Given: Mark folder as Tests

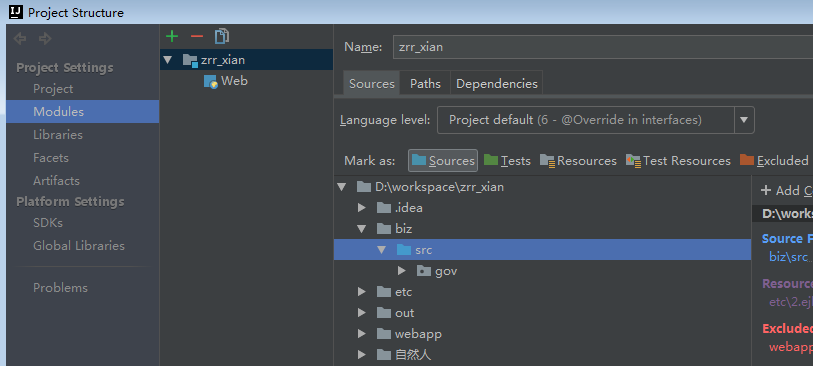Looking at the screenshot, I should tap(507, 161).
